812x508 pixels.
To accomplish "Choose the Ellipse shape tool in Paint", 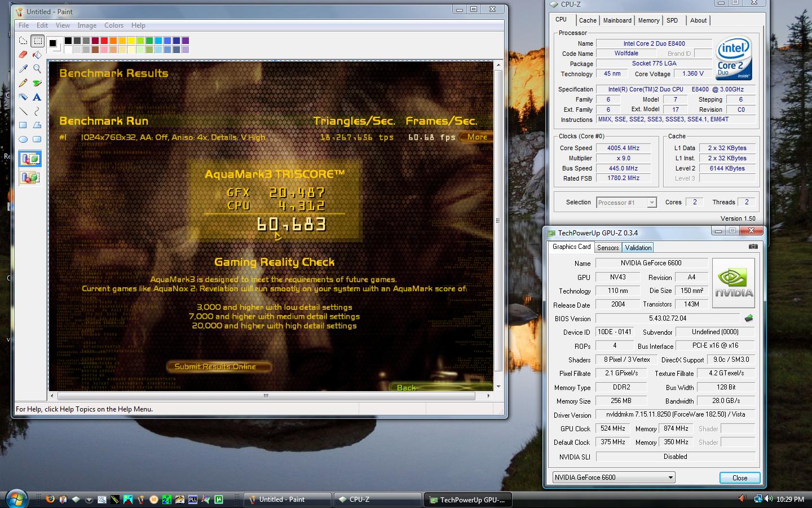I will (x=23, y=139).
